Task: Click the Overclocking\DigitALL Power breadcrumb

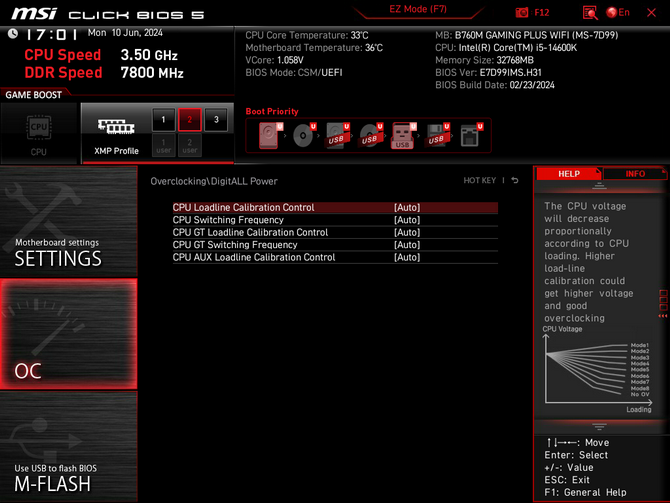Action: tap(214, 181)
